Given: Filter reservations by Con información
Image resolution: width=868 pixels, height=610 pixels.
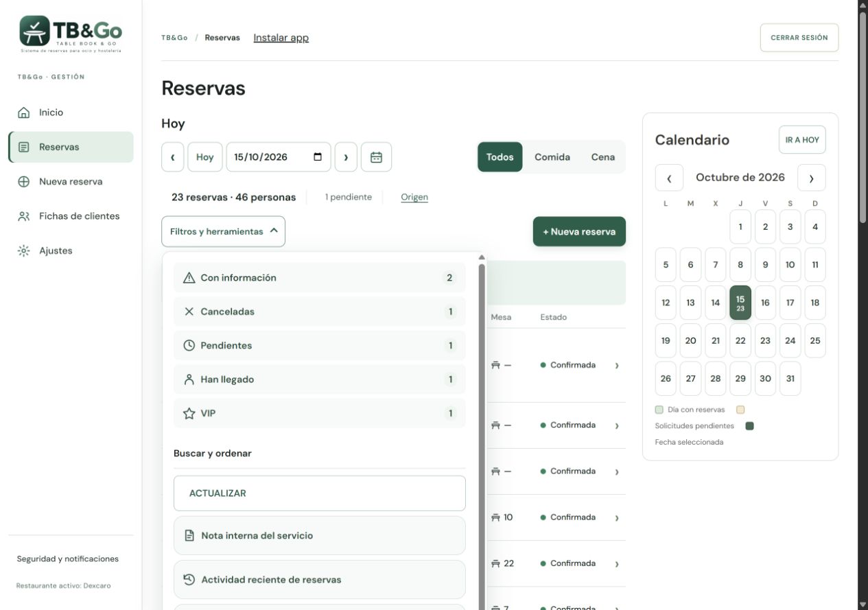Looking at the screenshot, I should [x=320, y=278].
